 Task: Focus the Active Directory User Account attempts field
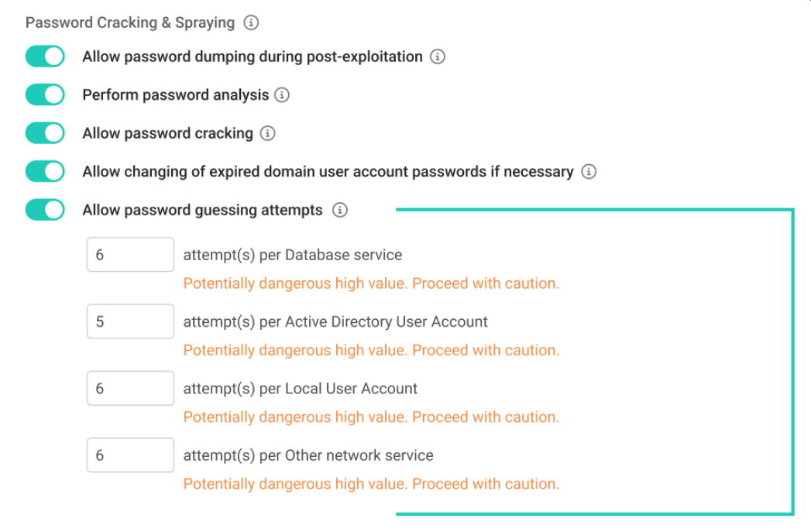click(x=130, y=321)
